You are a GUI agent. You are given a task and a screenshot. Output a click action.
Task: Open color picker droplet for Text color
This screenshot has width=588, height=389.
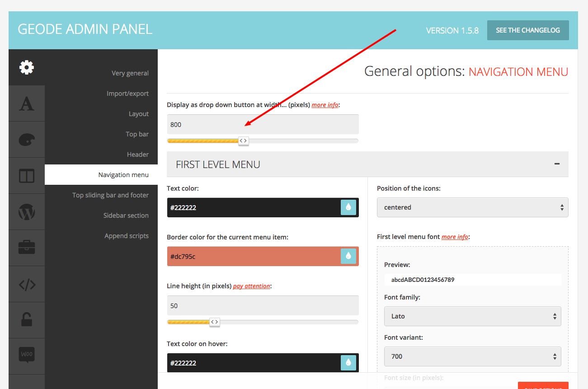pos(348,207)
